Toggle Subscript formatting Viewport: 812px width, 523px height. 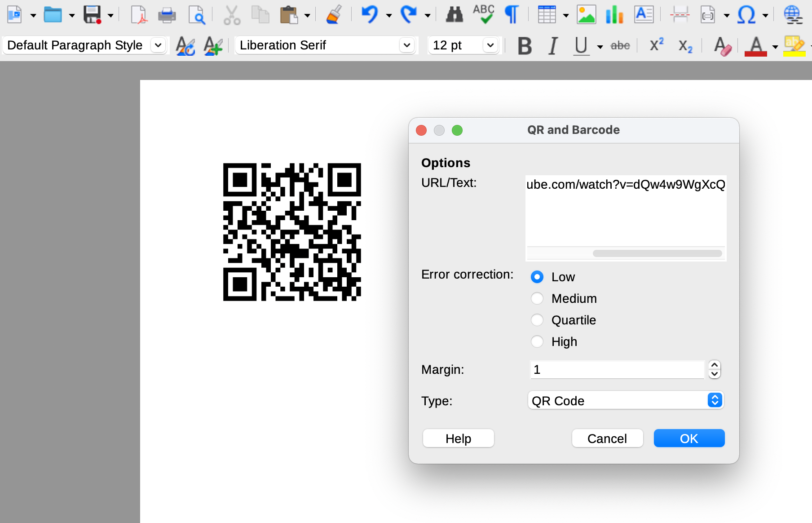click(x=685, y=46)
